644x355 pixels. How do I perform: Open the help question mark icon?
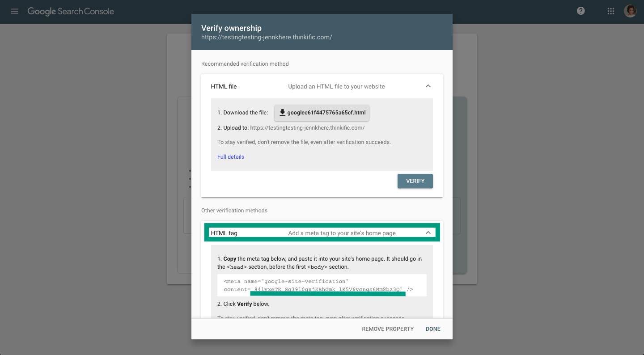click(x=581, y=11)
